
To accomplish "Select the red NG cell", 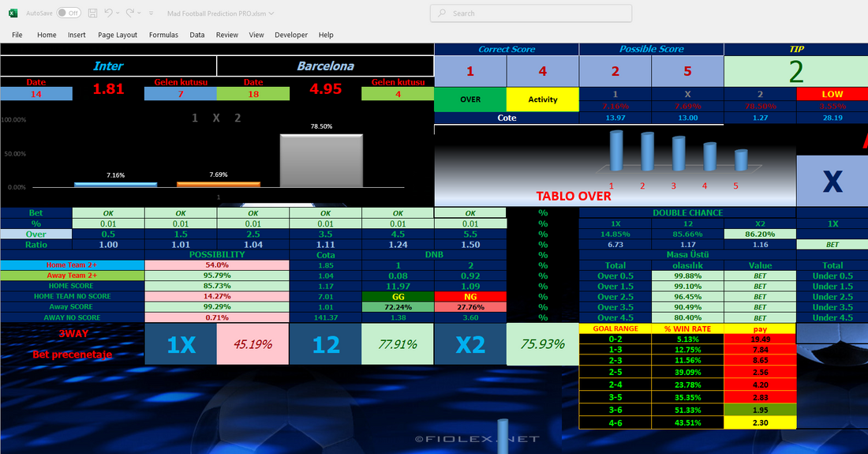I will coord(470,297).
